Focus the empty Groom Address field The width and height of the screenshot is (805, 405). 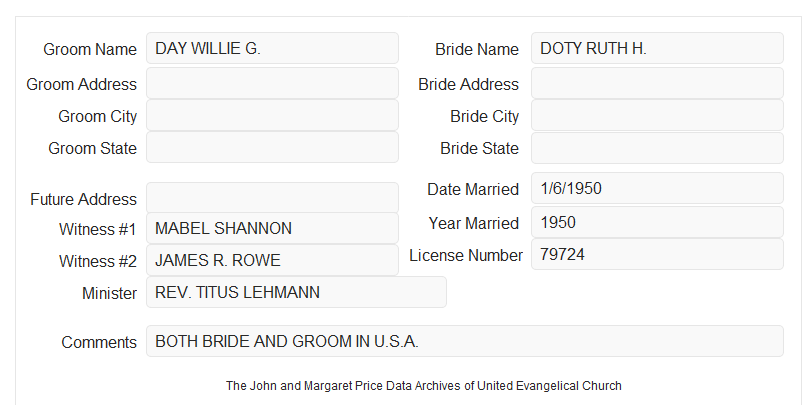pos(272,83)
